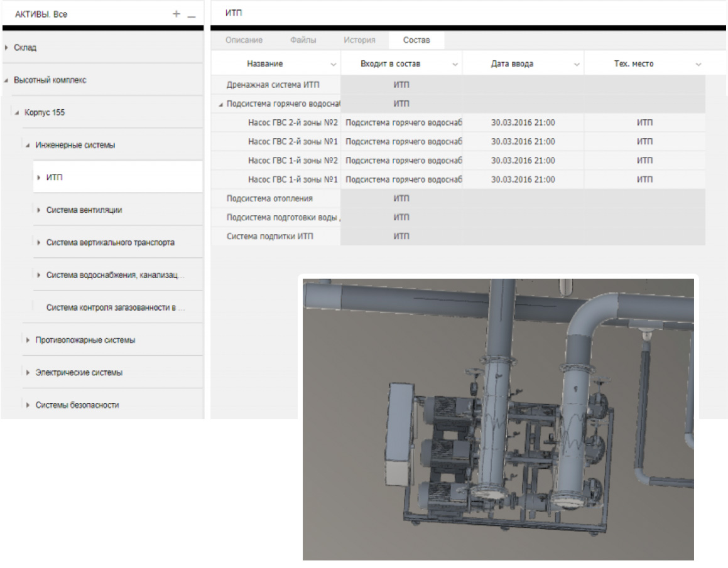The height and width of the screenshot is (568, 728).
Task: Open the Противопожарные системы tree item
Action: tap(85, 340)
